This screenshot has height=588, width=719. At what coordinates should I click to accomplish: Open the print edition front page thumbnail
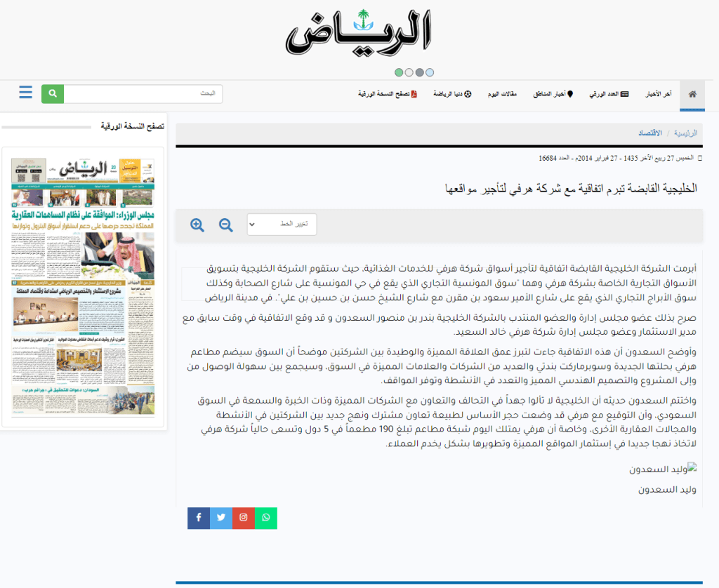pyautogui.click(x=83, y=287)
